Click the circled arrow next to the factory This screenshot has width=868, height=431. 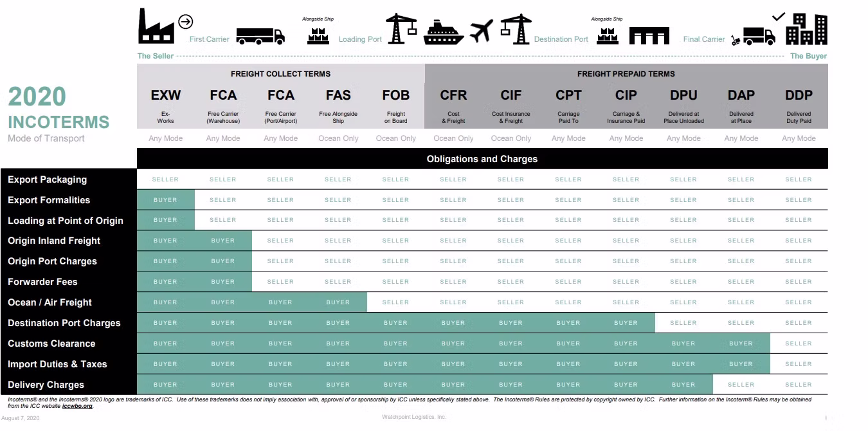coord(185,23)
